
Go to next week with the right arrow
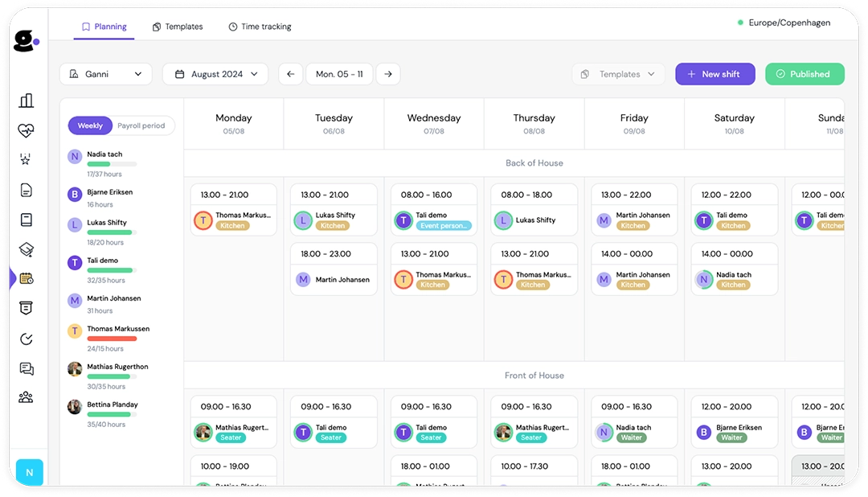tap(387, 73)
